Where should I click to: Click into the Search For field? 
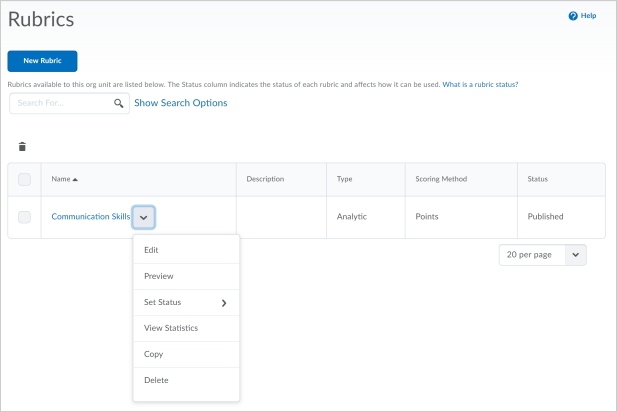coord(60,103)
